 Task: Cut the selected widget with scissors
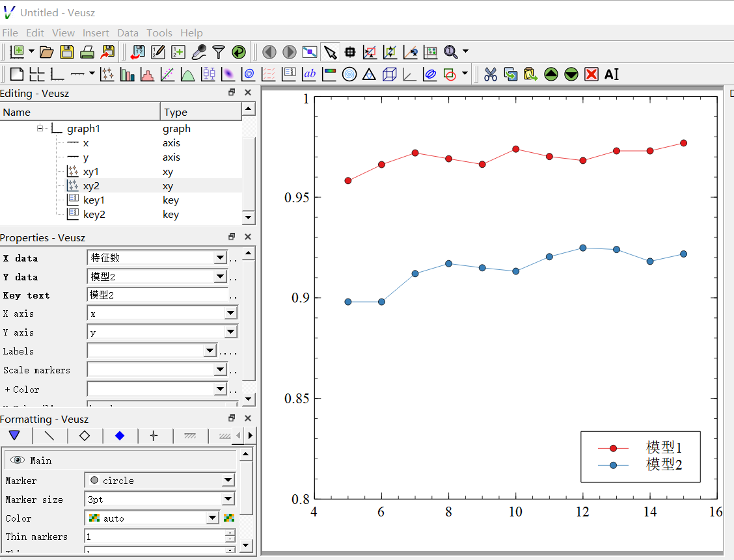click(491, 74)
